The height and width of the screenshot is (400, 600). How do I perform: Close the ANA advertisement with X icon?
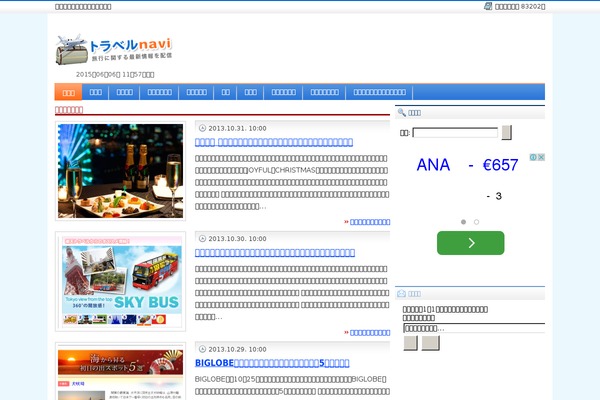(541, 157)
